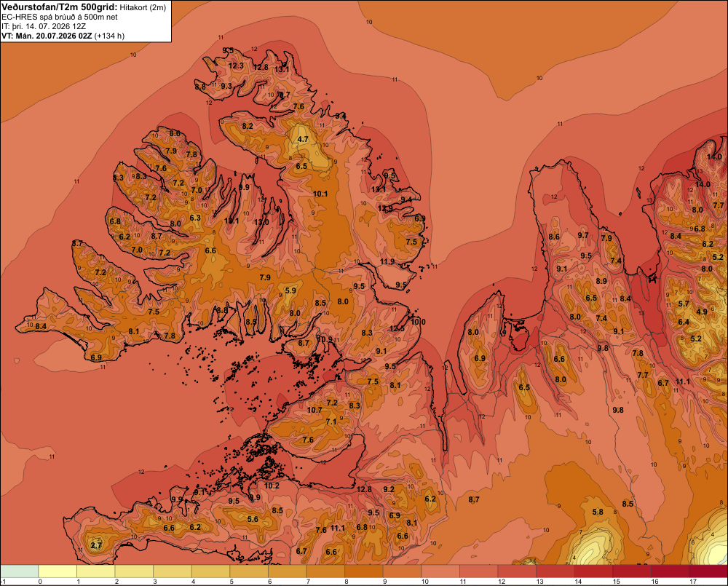This screenshot has height=586, width=728.
Task: Click the legend label '0' on the color bar
Action: point(40,582)
